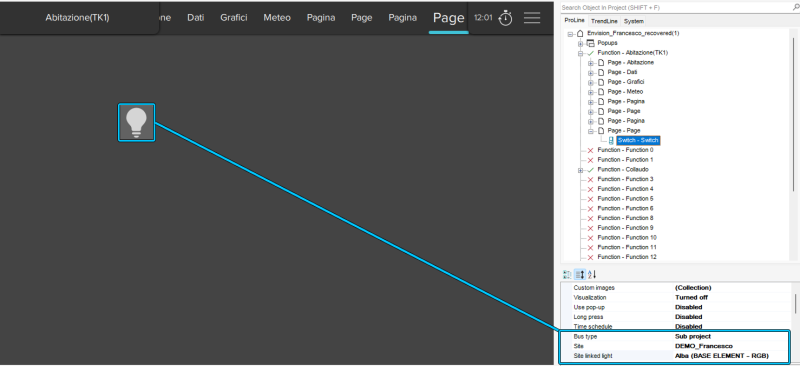Viewport: 800px width, 366px height.
Task: Expand the Page - Meteo node
Action: (591, 92)
